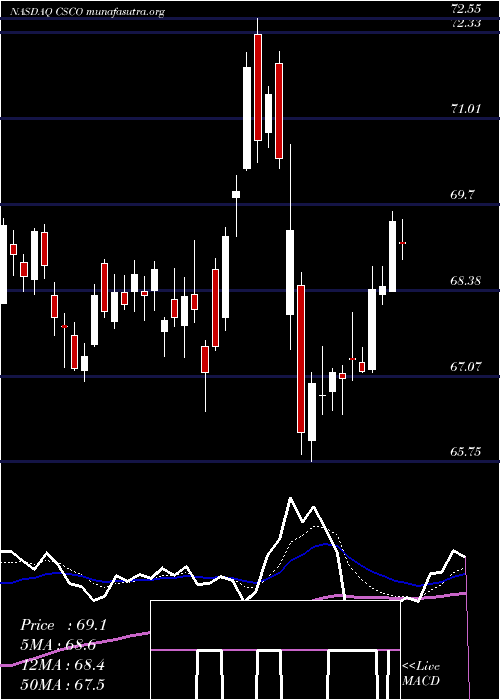
Task: Click the 69.7 price level label
Action: point(463,194)
